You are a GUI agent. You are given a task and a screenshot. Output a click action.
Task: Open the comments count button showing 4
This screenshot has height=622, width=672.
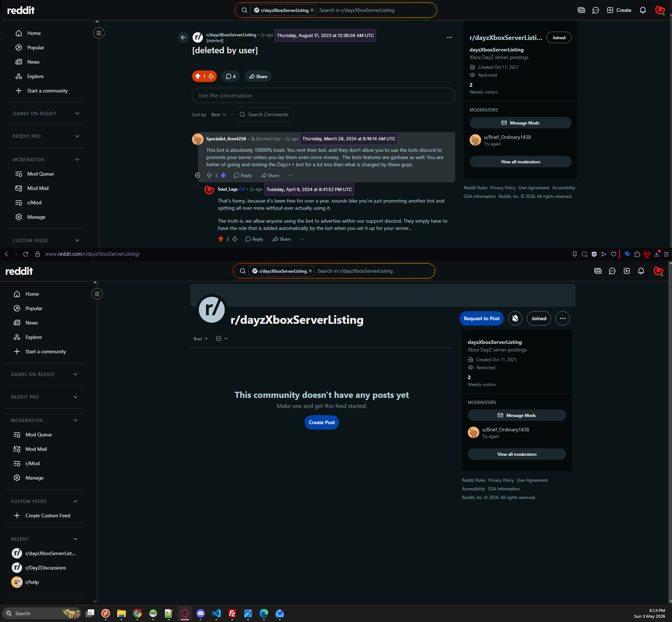pos(230,76)
